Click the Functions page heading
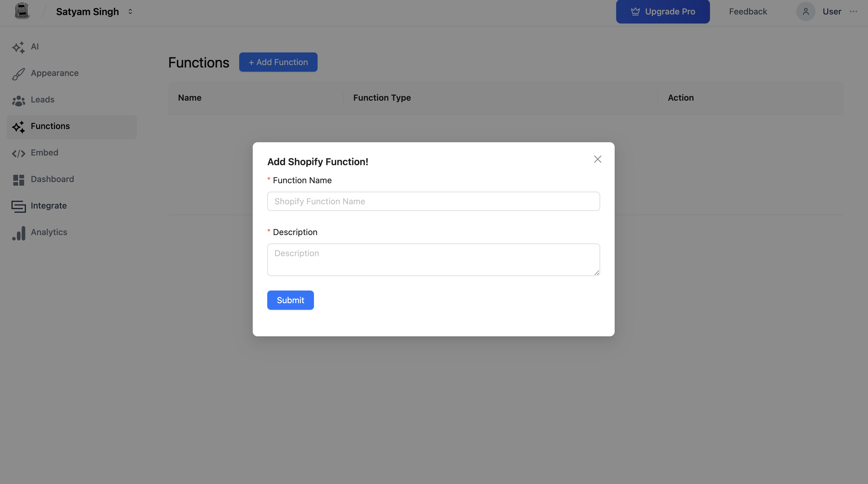Screen dimensions: 868x484 pos(198,62)
